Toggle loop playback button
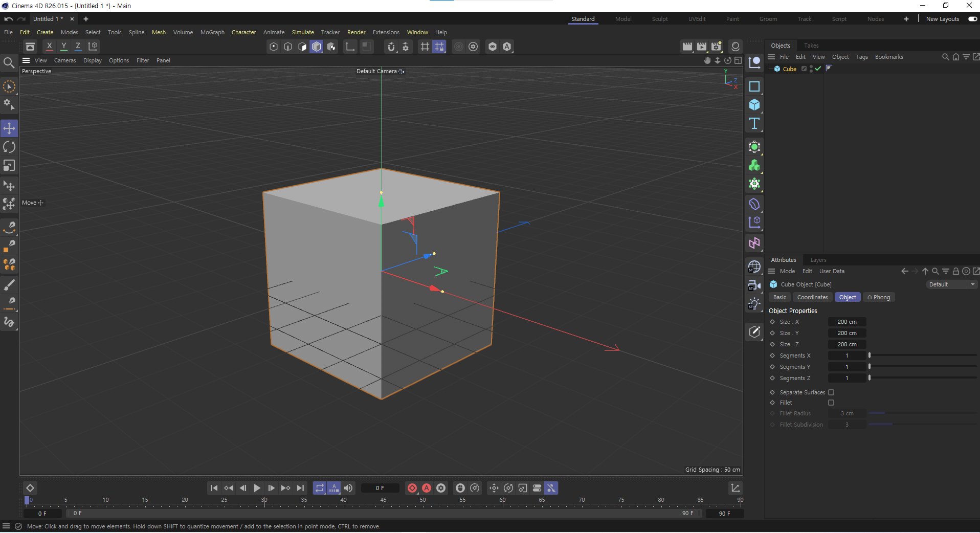 (x=320, y=488)
